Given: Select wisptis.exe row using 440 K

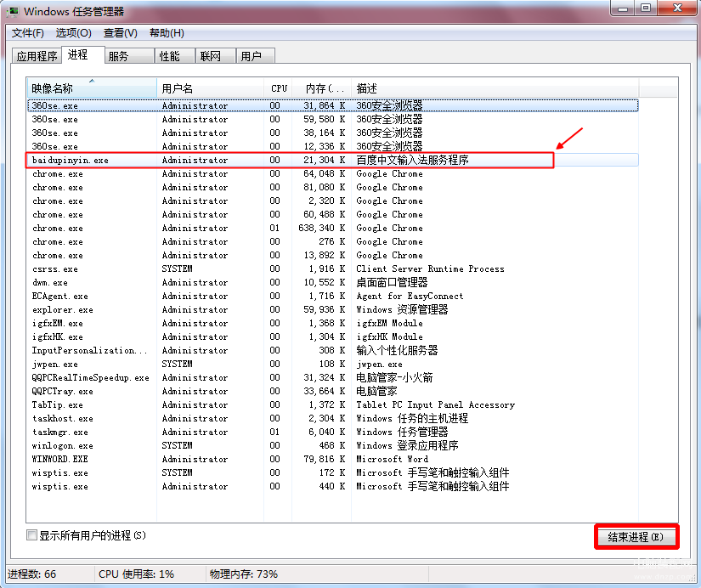Looking at the screenshot, I should click(x=332, y=487).
